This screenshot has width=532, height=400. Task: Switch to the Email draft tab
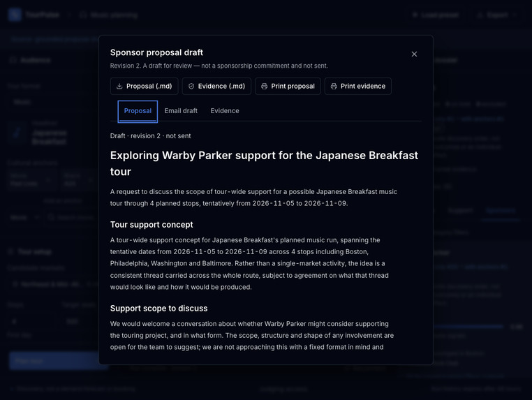[181, 111]
